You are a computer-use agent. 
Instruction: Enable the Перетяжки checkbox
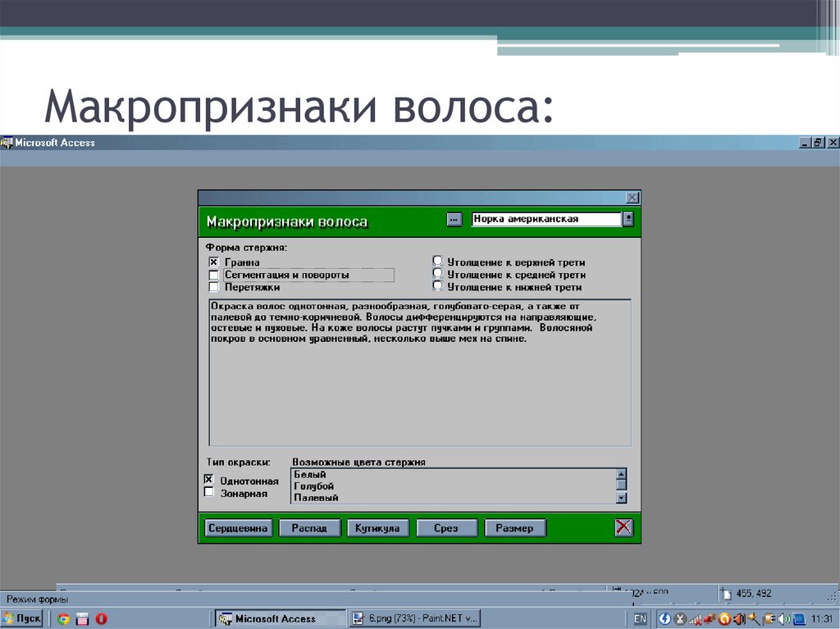click(213, 287)
